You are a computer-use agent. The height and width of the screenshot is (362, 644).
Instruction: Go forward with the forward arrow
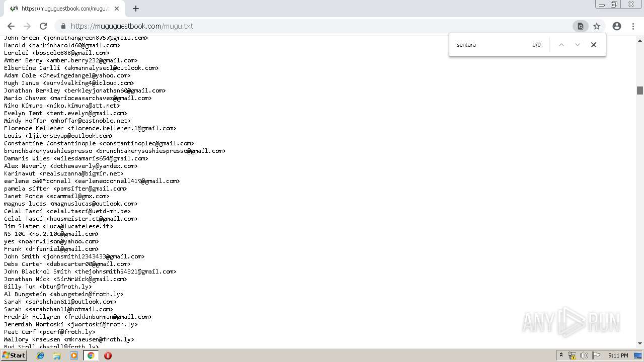[x=27, y=26]
